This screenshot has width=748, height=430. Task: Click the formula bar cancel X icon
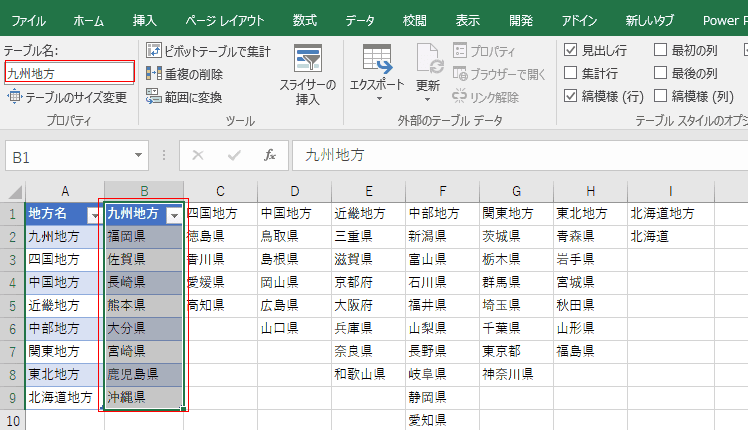197,155
